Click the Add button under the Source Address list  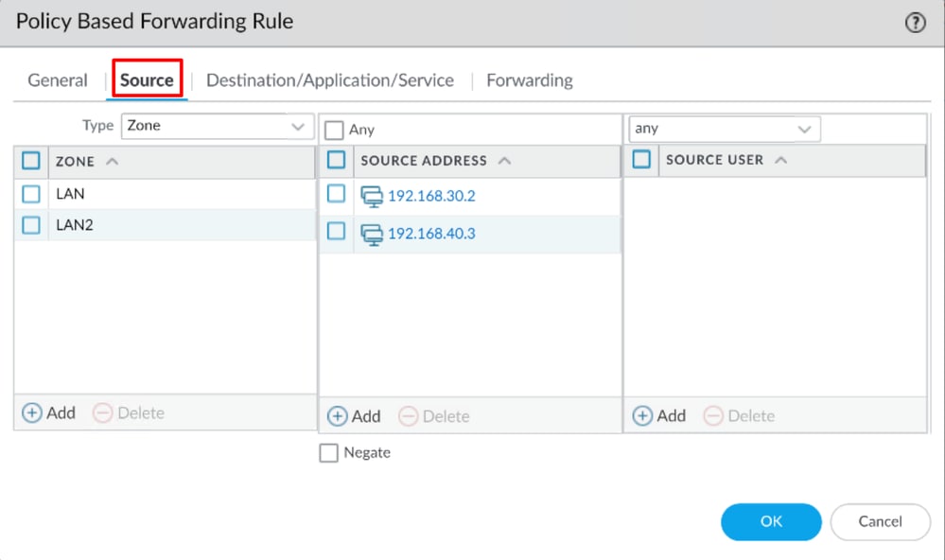point(354,416)
